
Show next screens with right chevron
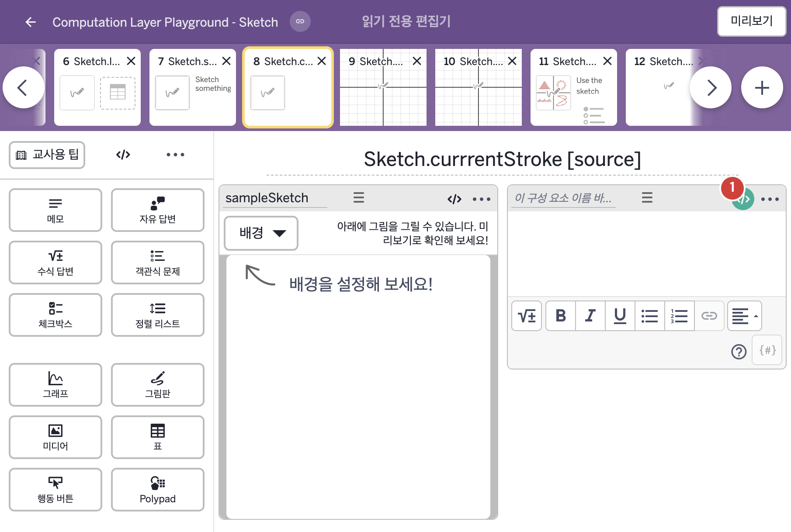711,87
